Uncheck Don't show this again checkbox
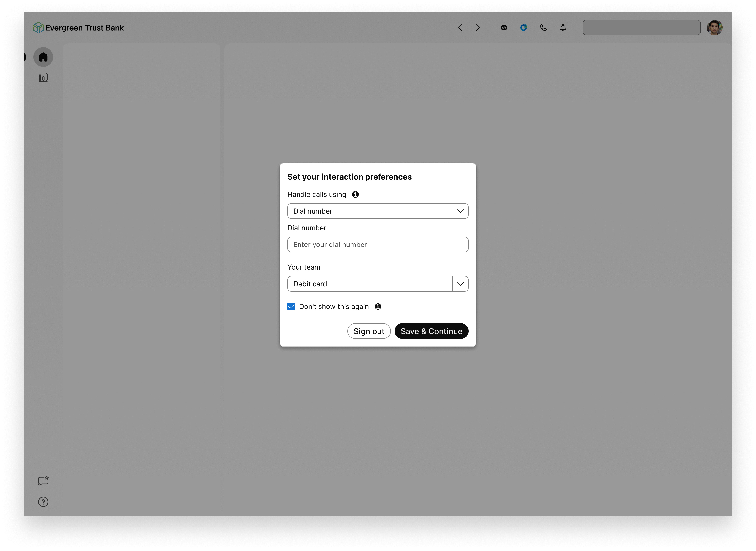 [291, 306]
